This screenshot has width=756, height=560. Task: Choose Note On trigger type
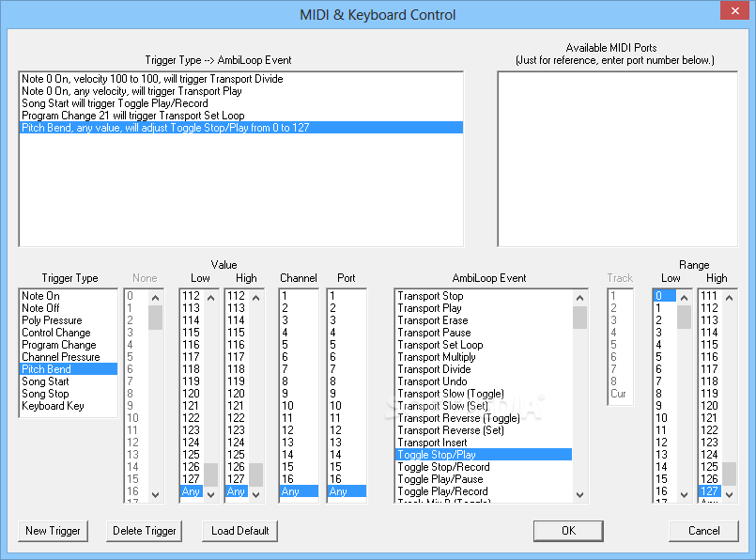tap(69, 296)
